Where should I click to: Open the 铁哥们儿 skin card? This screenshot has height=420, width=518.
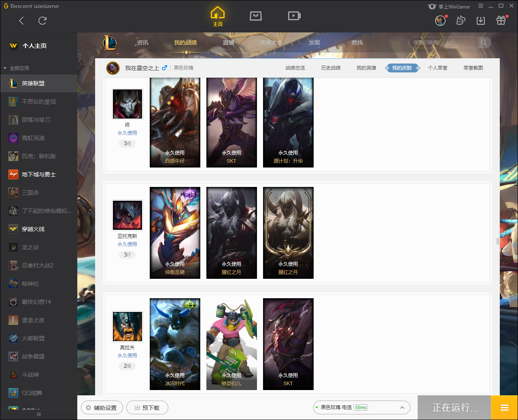pyautogui.click(x=231, y=344)
